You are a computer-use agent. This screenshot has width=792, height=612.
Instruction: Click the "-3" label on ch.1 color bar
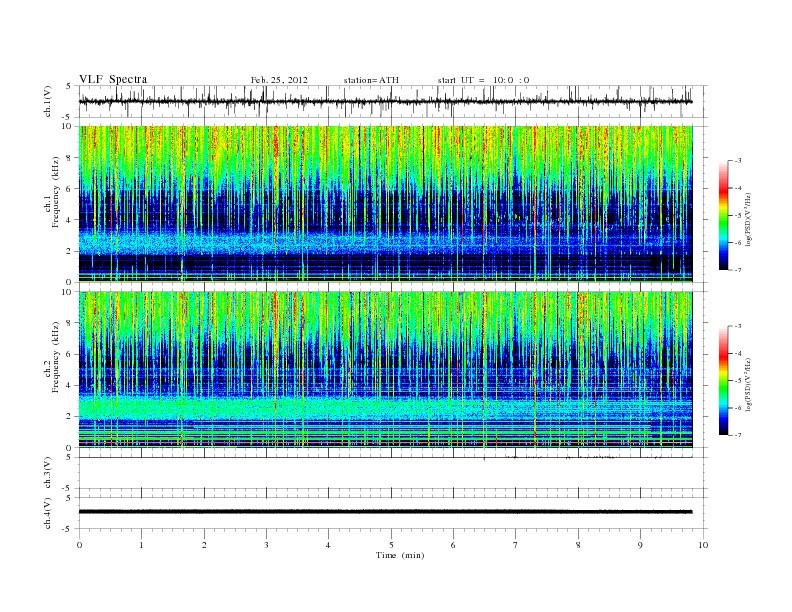point(737,161)
